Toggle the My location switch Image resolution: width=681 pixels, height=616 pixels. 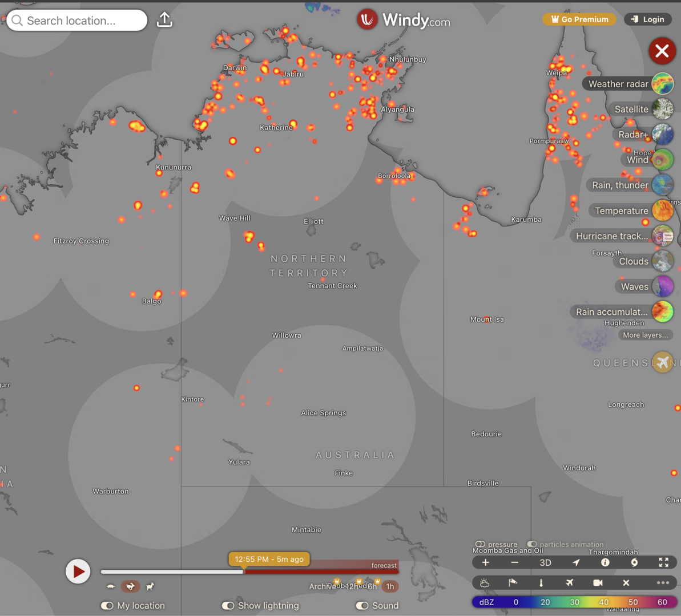pyautogui.click(x=107, y=606)
